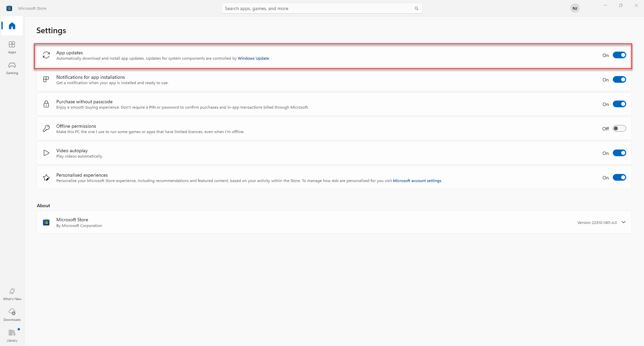Viewport: 644px width, 346px height.
Task: Click the search magnifier icon
Action: pos(416,8)
